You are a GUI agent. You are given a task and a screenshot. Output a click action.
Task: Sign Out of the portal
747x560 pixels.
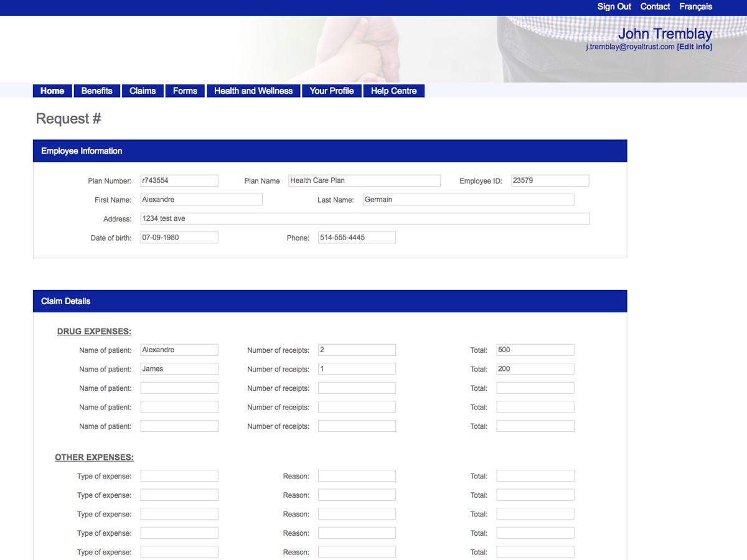pyautogui.click(x=614, y=7)
